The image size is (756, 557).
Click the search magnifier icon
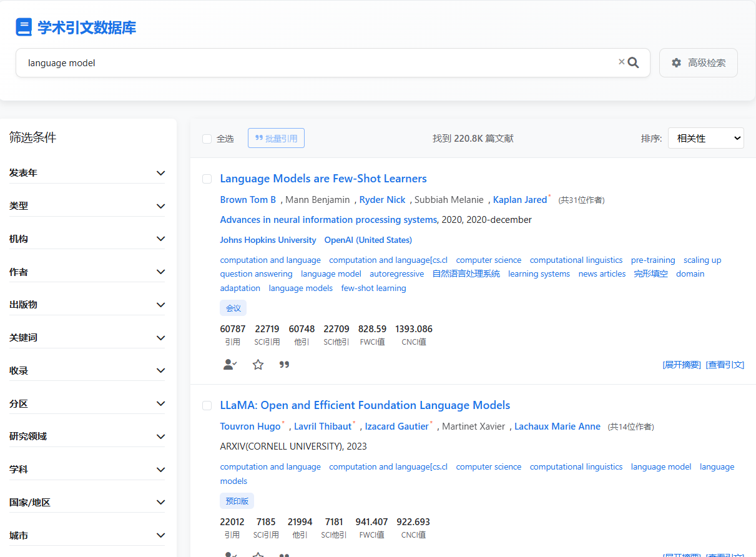(x=634, y=62)
